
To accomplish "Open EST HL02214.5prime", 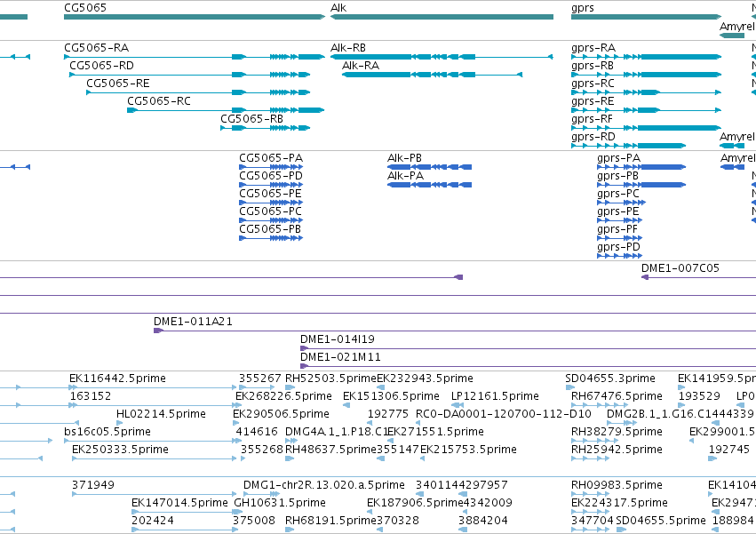I will [161, 414].
